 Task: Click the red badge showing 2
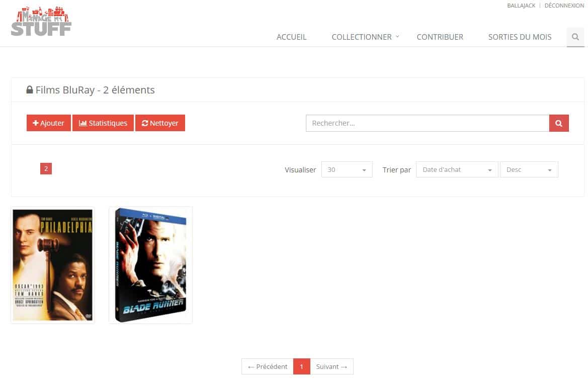(x=46, y=168)
